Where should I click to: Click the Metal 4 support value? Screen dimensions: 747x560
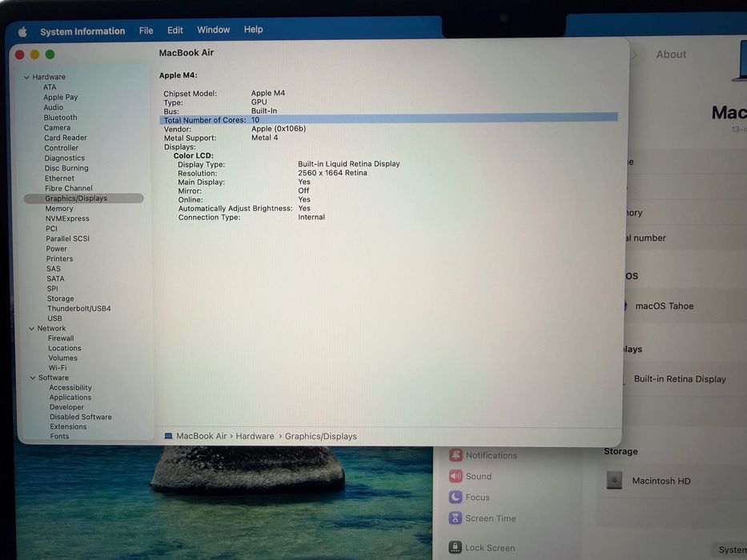264,138
